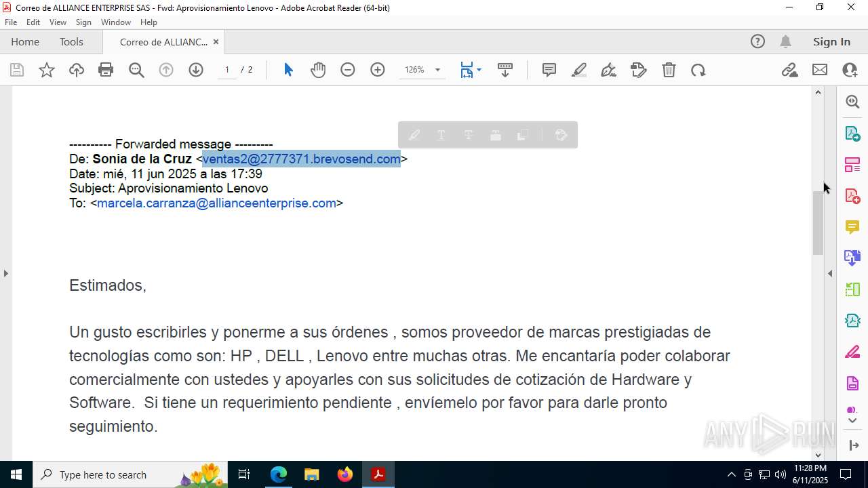Open the zoom percentage dropdown
This screenshot has width=868, height=488.
pos(437,70)
